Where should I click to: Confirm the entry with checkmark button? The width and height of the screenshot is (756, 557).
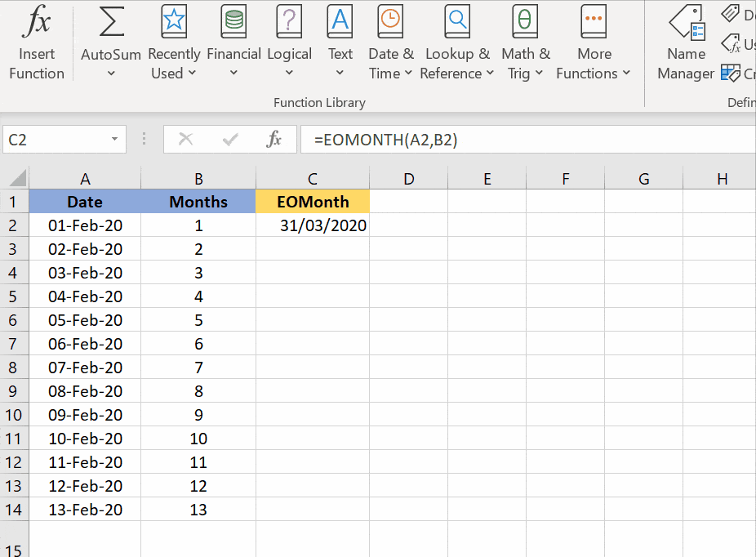[230, 140]
